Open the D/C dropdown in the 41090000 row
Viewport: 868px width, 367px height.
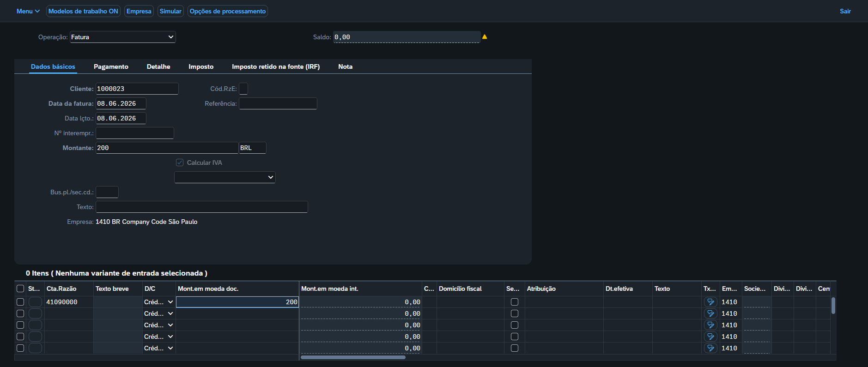coord(158,302)
